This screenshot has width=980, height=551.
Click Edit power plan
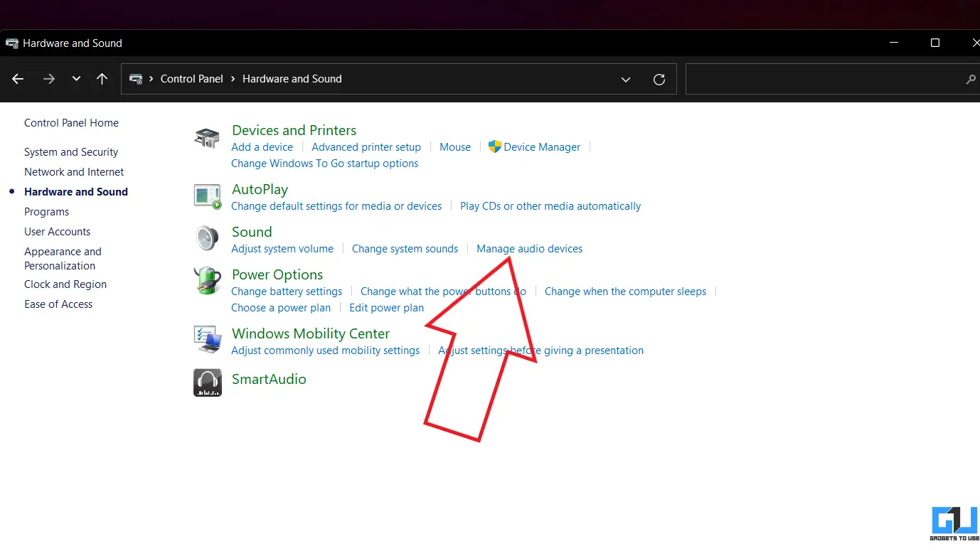coord(386,308)
